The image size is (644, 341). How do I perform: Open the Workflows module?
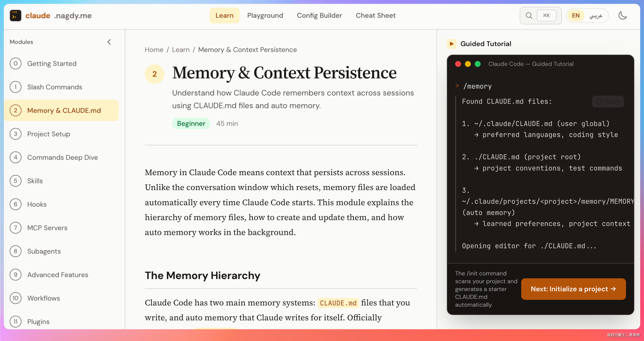(61, 298)
